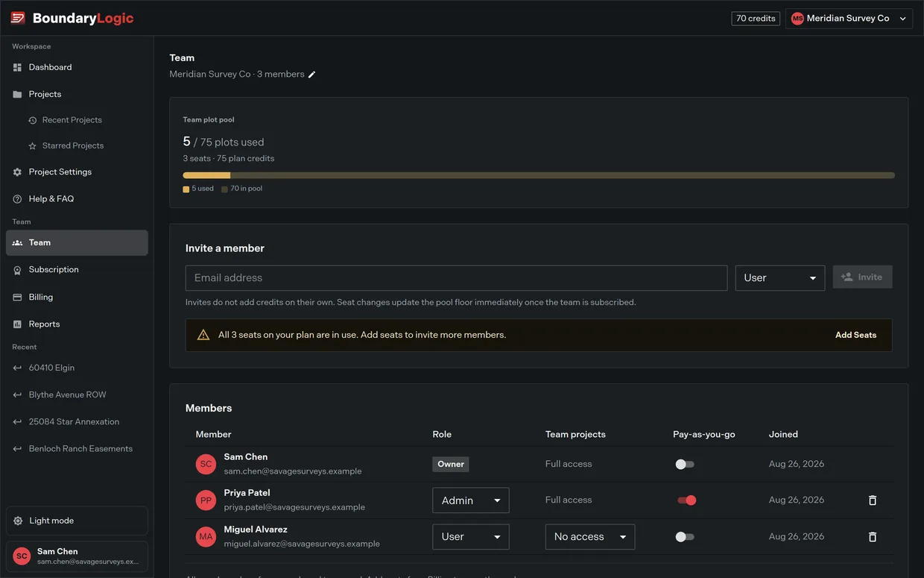Switch to Light mode
The image size is (924, 578).
tap(77, 521)
